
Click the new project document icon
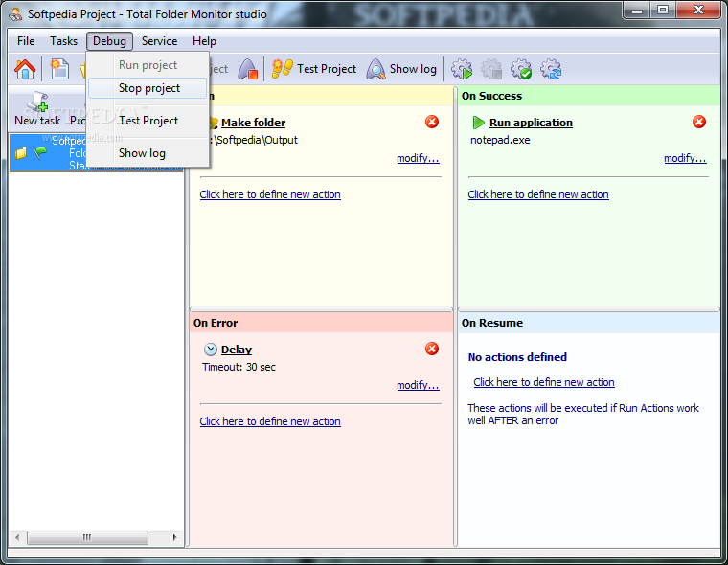59,69
